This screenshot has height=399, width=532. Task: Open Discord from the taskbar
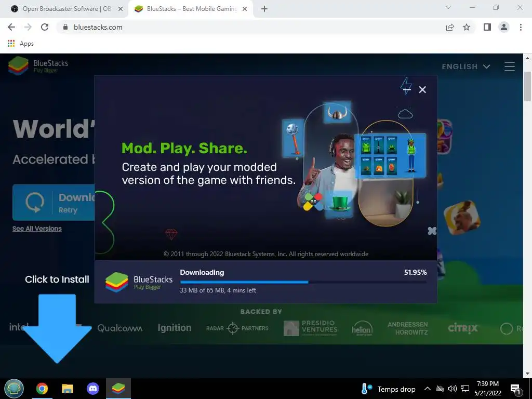[92, 389]
